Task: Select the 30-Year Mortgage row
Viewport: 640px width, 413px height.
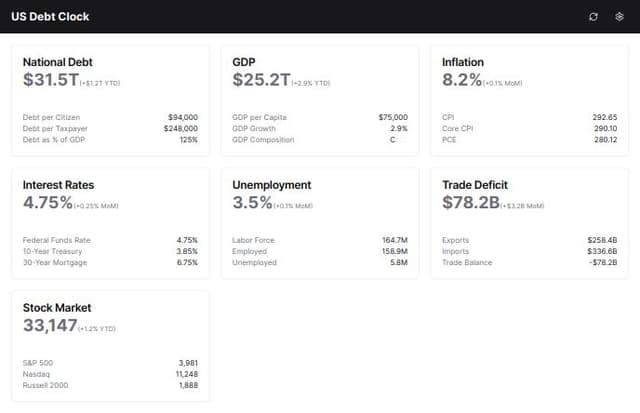Action: (x=110, y=262)
